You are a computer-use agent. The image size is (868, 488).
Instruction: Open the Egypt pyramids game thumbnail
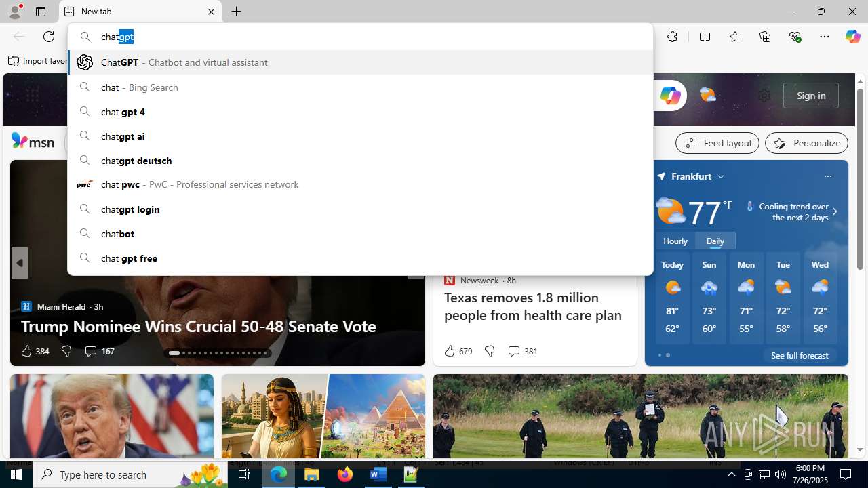point(323,417)
